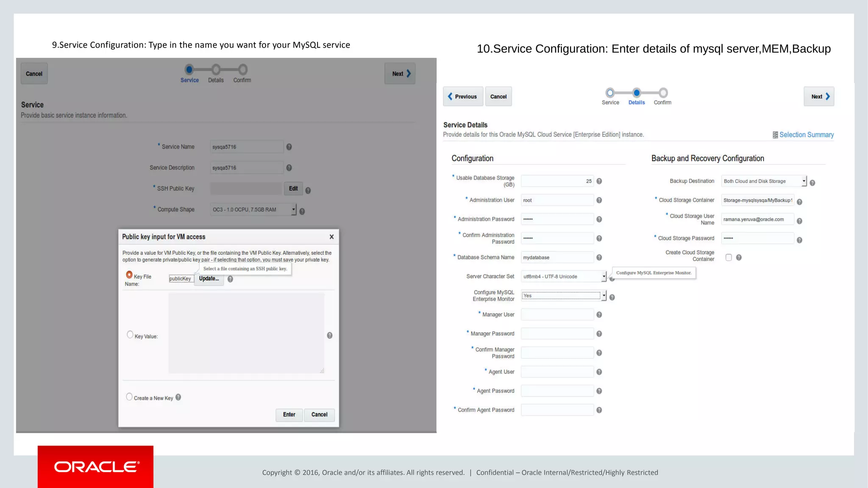Click the Service Description input field
This screenshot has width=868, height=488.
[247, 167]
